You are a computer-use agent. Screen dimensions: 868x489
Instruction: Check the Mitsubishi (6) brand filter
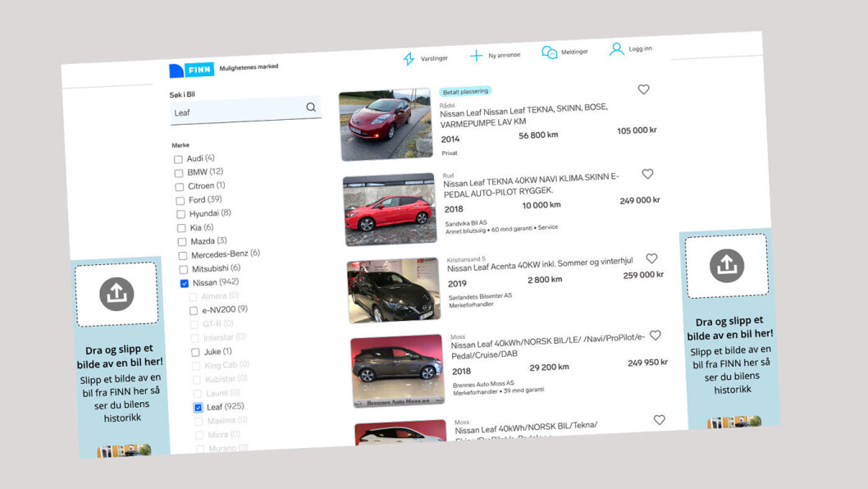pos(184,270)
